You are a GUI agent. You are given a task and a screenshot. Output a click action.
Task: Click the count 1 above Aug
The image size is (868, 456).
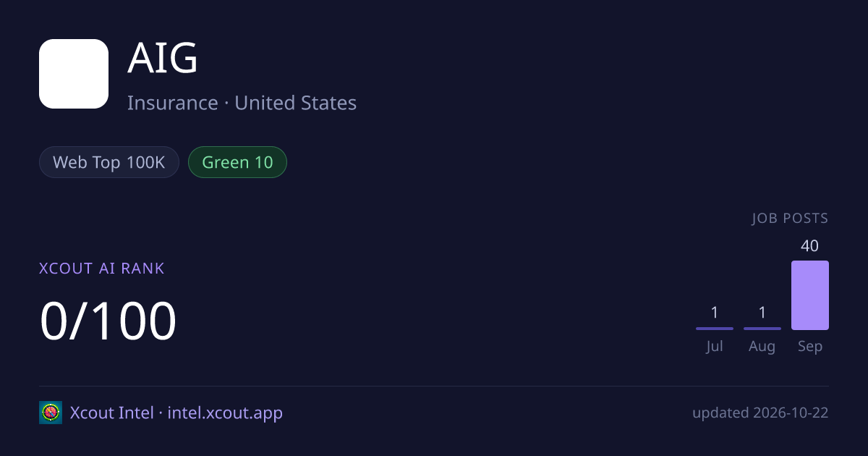[762, 313]
